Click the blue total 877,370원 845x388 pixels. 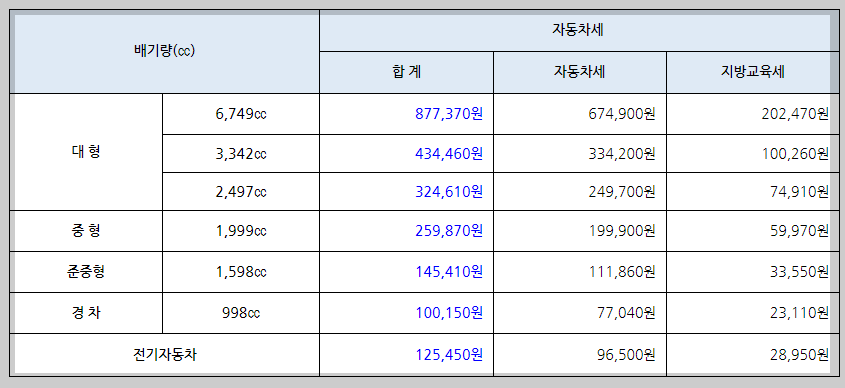[449, 114]
